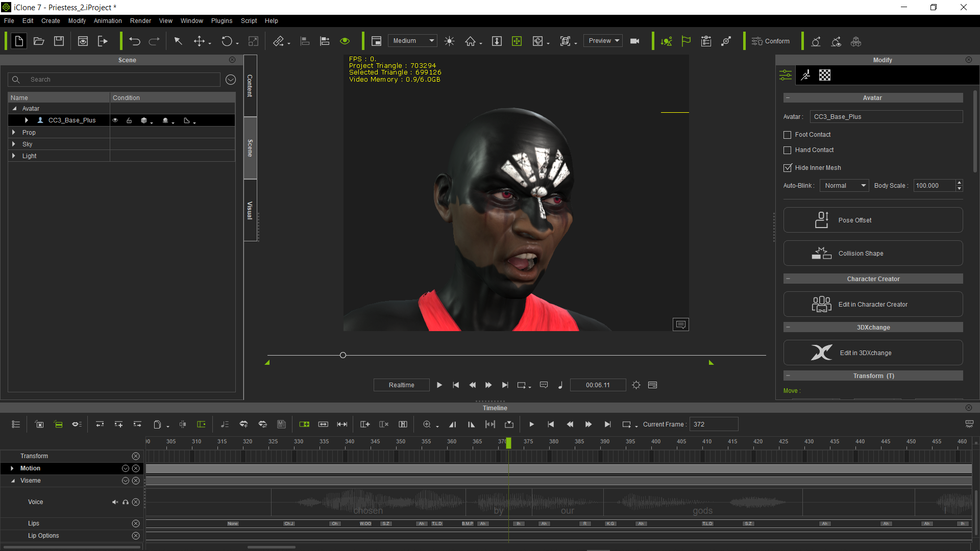Expand the Motion track
The width and height of the screenshot is (980, 551).
coord(12,468)
